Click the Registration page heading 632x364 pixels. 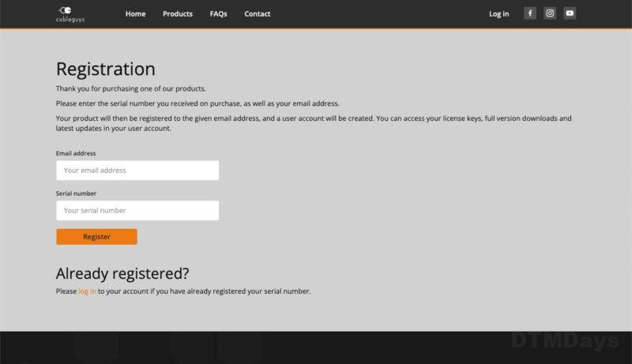pos(105,69)
